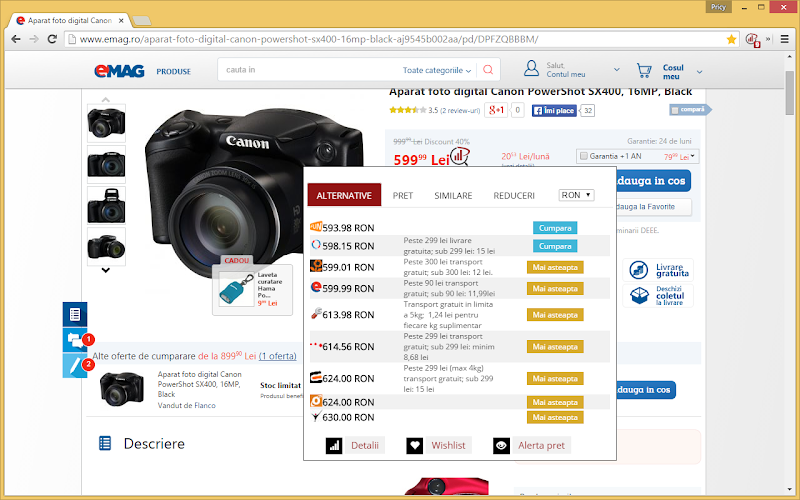Click the Descriere list icon
The image size is (800, 500).
tap(105, 443)
